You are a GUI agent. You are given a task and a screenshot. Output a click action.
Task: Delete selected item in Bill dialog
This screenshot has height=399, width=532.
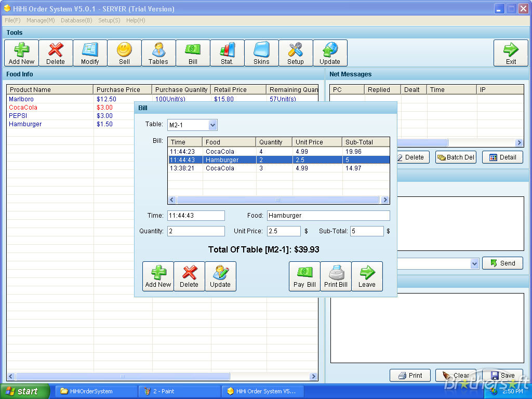189,276
